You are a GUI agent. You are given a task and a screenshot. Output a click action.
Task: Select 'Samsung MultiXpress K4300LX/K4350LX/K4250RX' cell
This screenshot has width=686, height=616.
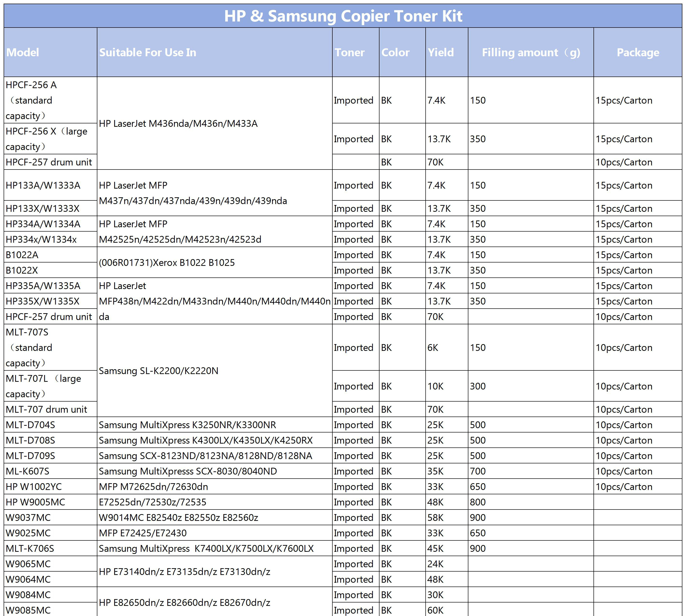[215, 440]
